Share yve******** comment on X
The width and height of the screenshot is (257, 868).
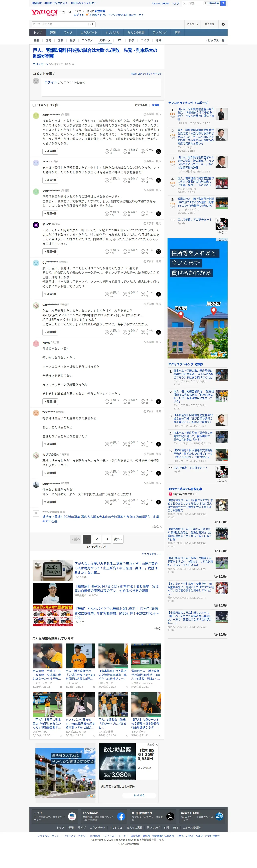(x=159, y=214)
